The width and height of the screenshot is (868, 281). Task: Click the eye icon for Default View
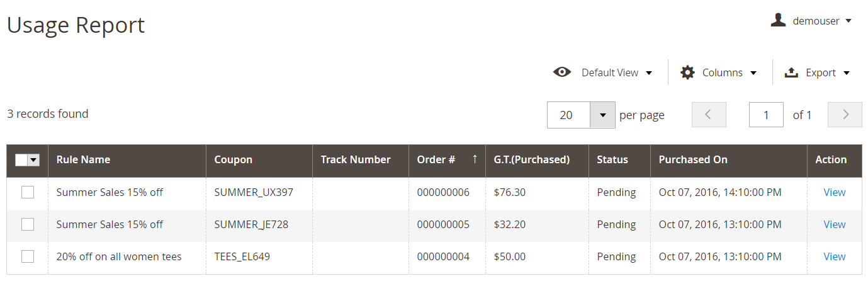tap(562, 72)
